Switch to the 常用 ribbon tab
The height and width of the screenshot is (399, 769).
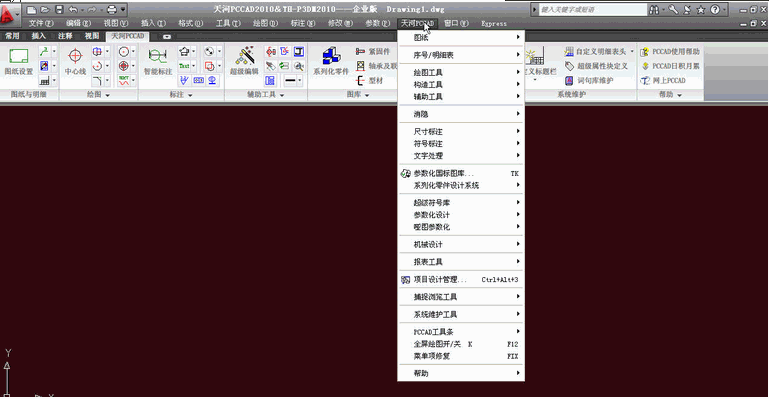12,36
